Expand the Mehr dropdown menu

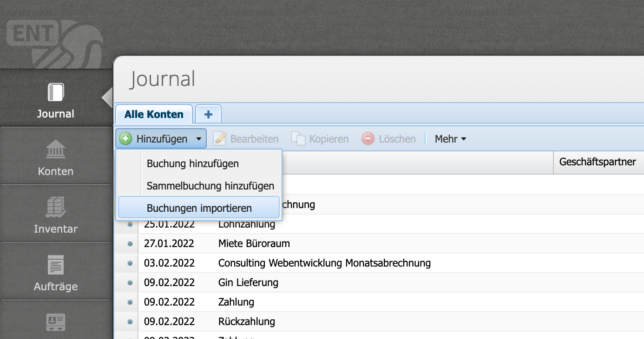(450, 138)
